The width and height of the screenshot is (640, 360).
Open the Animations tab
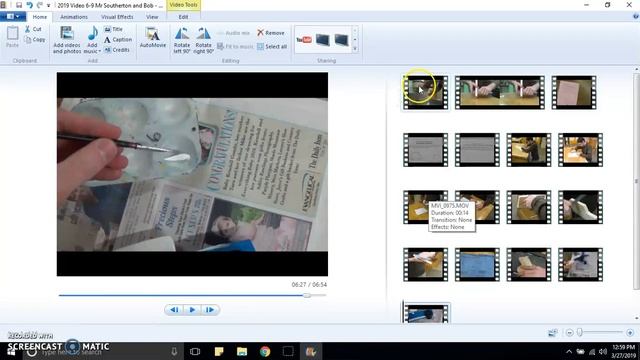pyautogui.click(x=74, y=17)
